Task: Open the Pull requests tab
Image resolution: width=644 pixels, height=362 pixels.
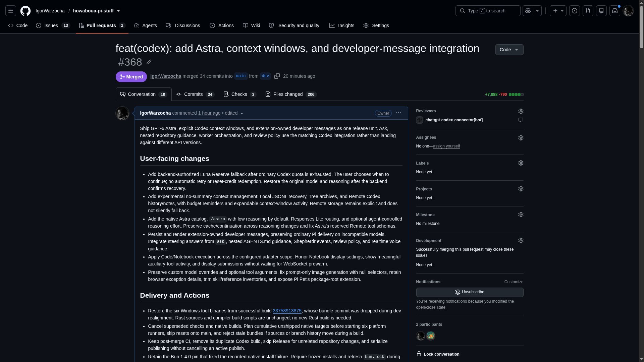Action: click(x=102, y=25)
